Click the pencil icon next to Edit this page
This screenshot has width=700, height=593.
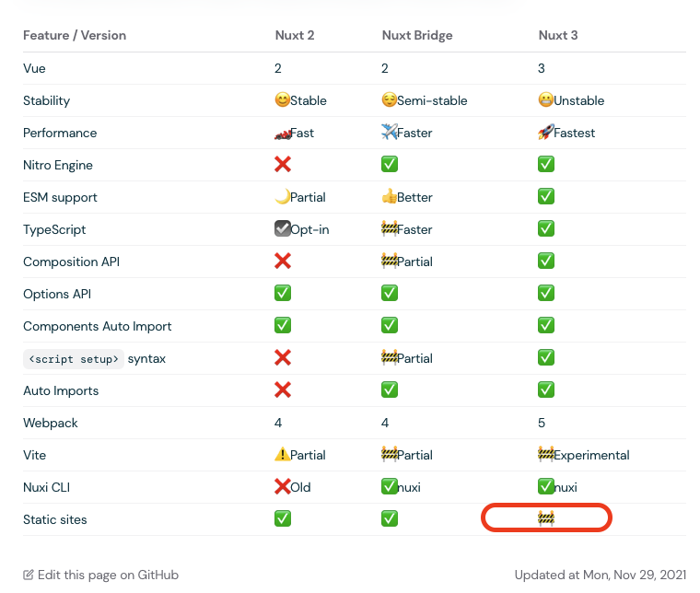[x=29, y=575]
